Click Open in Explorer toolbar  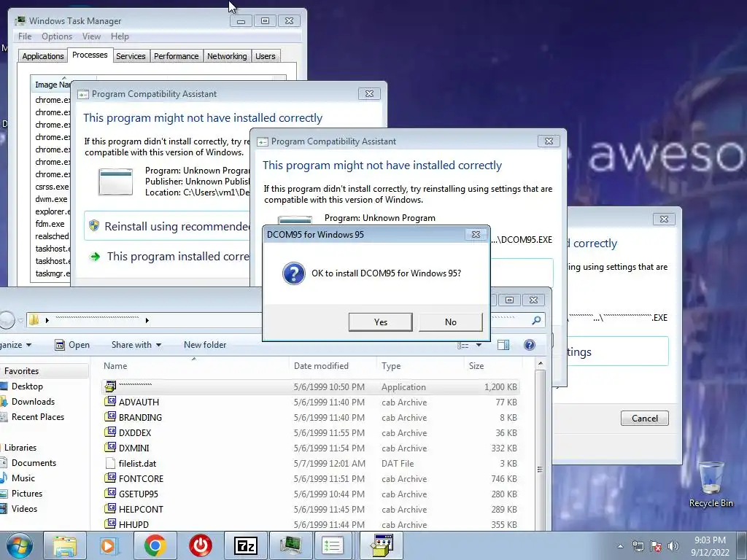click(72, 345)
